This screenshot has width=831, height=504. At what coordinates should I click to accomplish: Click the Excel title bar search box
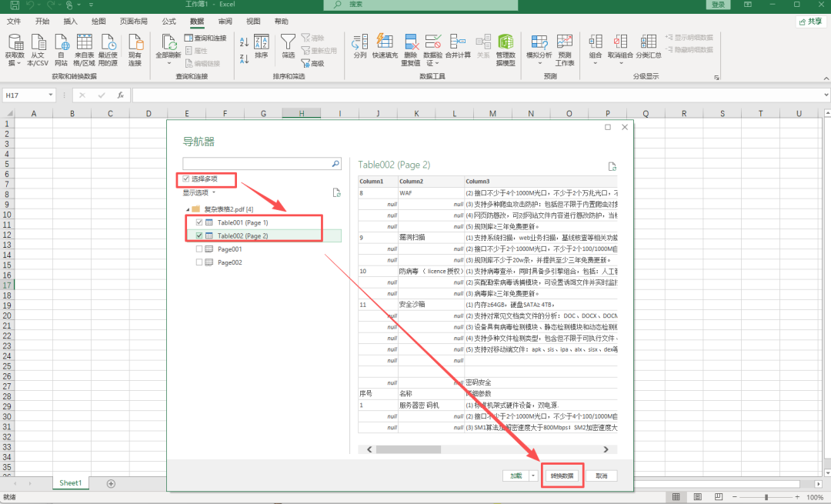tap(421, 5)
